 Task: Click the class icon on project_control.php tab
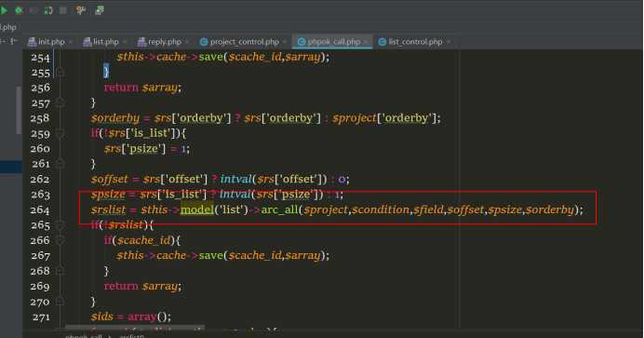(203, 42)
